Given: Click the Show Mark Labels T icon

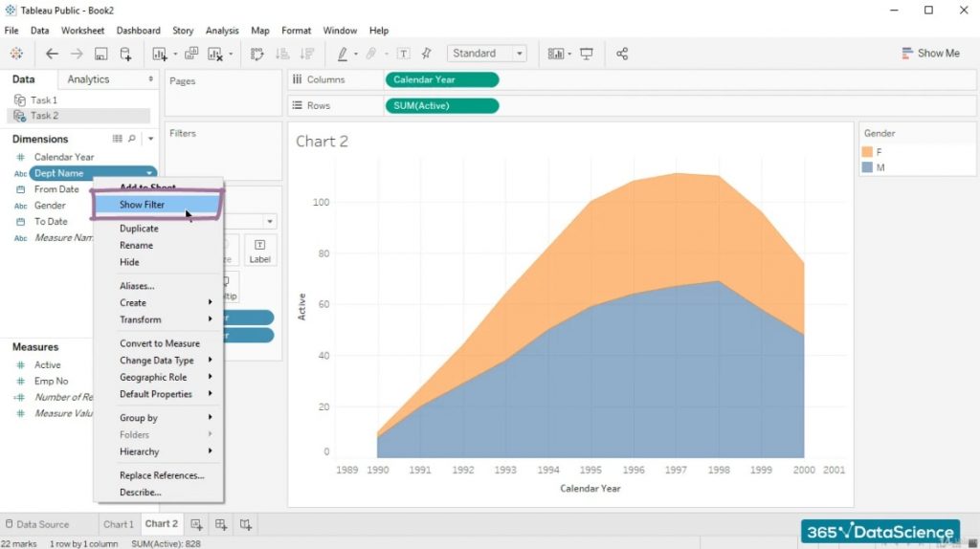Looking at the screenshot, I should (x=403, y=54).
